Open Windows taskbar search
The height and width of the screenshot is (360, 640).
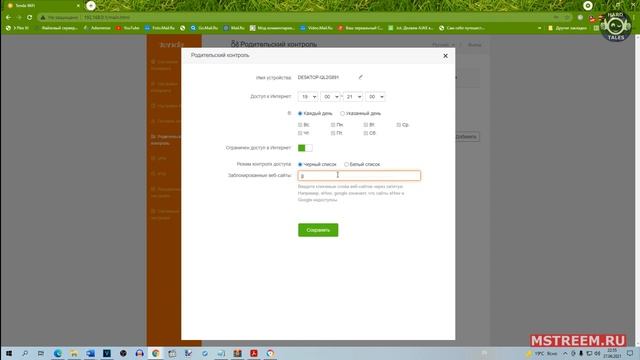point(25,353)
